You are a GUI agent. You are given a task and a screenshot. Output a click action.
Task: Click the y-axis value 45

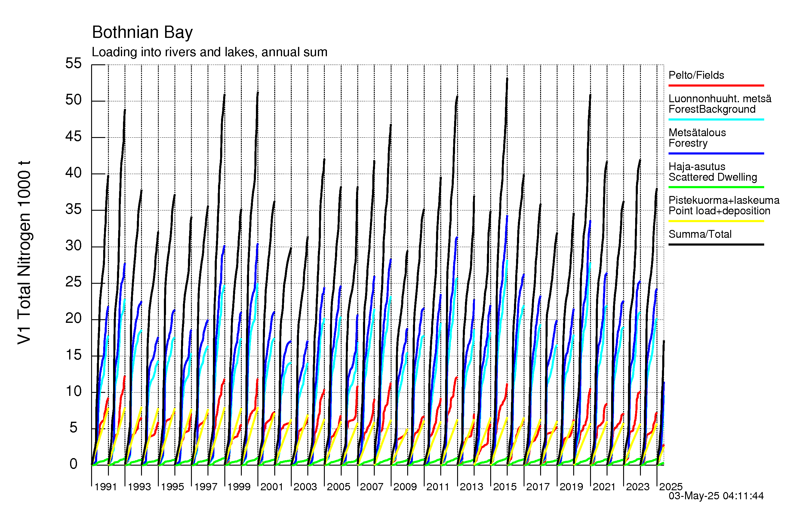click(73, 136)
